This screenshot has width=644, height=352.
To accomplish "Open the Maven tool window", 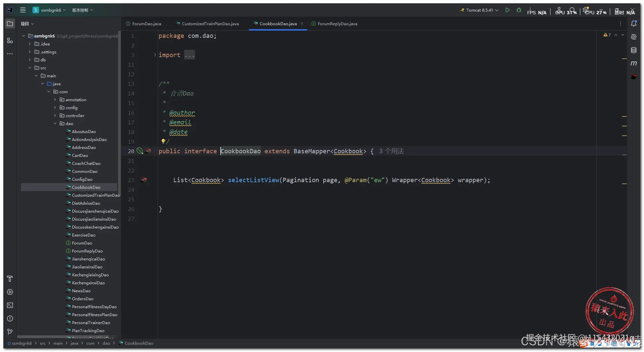I will 633,63.
